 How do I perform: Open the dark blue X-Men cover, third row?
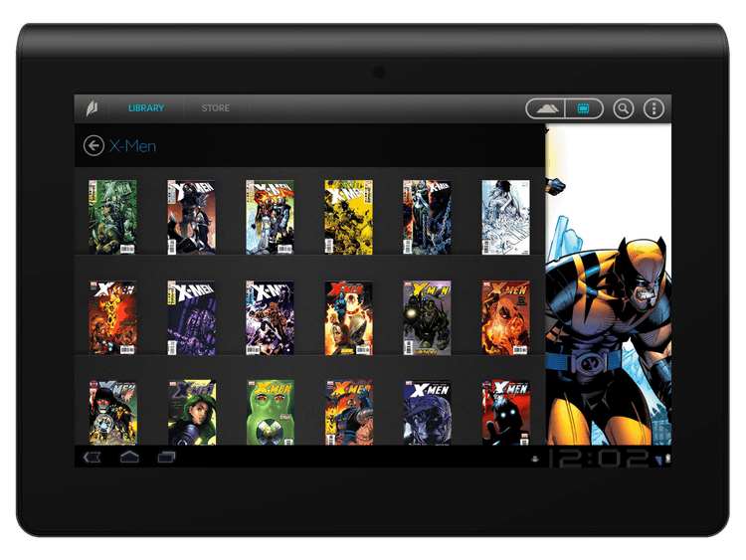427,413
